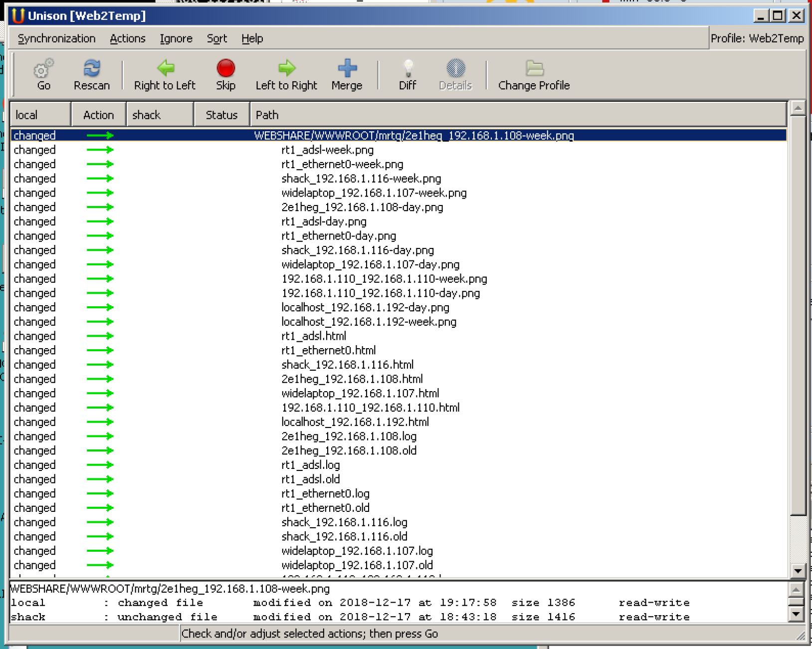Click the Profile: Web2Temp label
812x649 pixels.
[x=757, y=38]
